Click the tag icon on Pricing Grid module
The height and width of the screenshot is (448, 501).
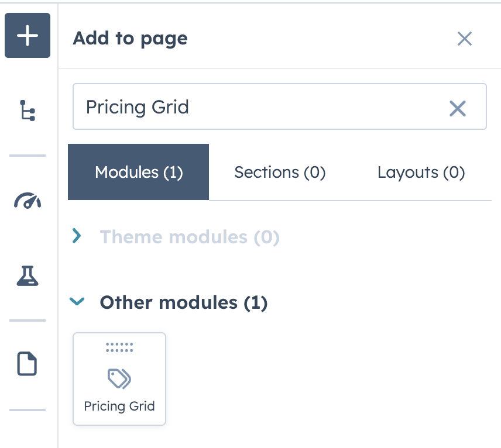click(x=119, y=378)
